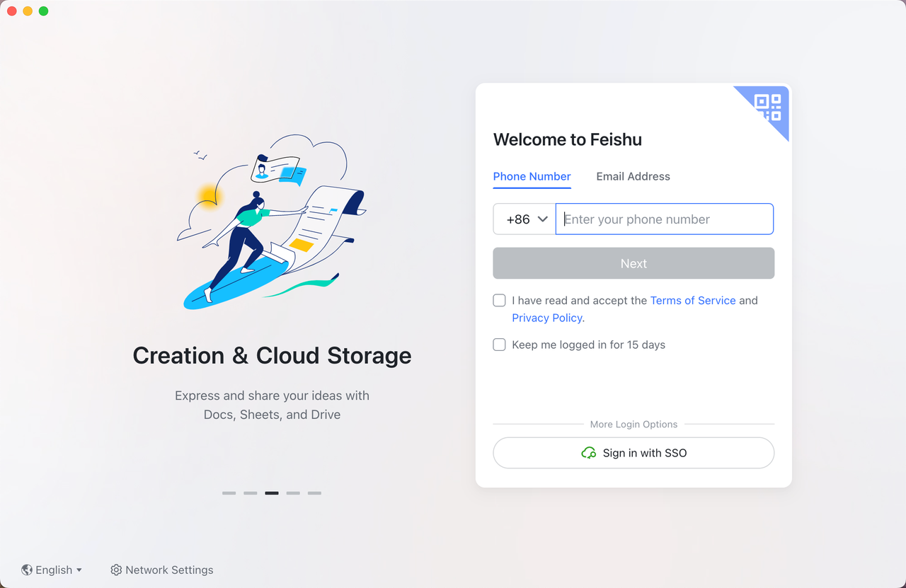Select the fourth carousel slide indicator
The width and height of the screenshot is (906, 588).
[293, 493]
